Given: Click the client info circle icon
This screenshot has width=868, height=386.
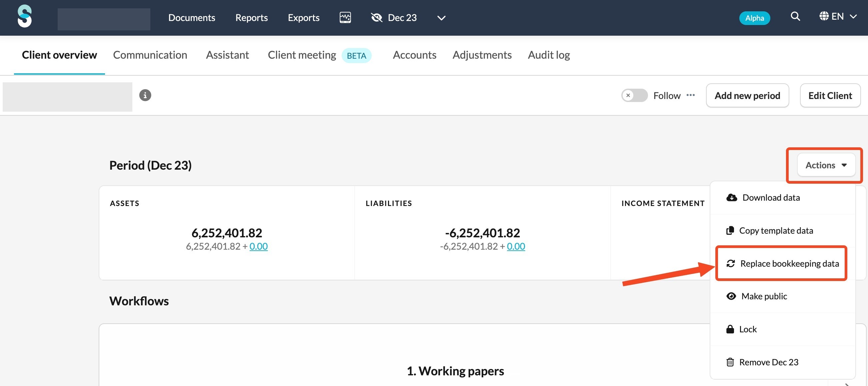Looking at the screenshot, I should pyautogui.click(x=145, y=95).
